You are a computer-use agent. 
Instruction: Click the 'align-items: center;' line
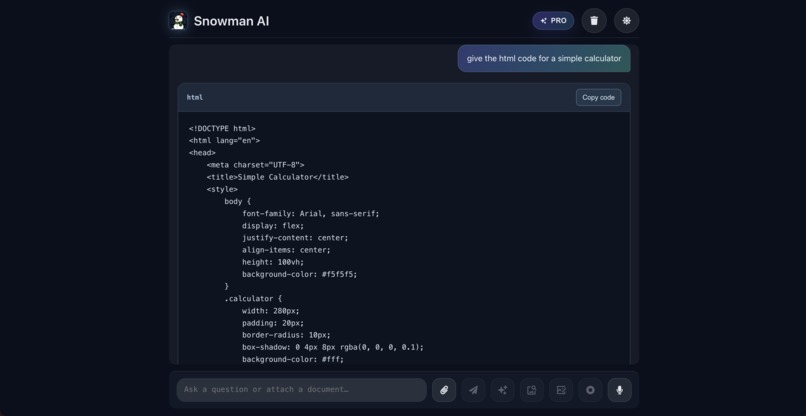click(x=286, y=250)
